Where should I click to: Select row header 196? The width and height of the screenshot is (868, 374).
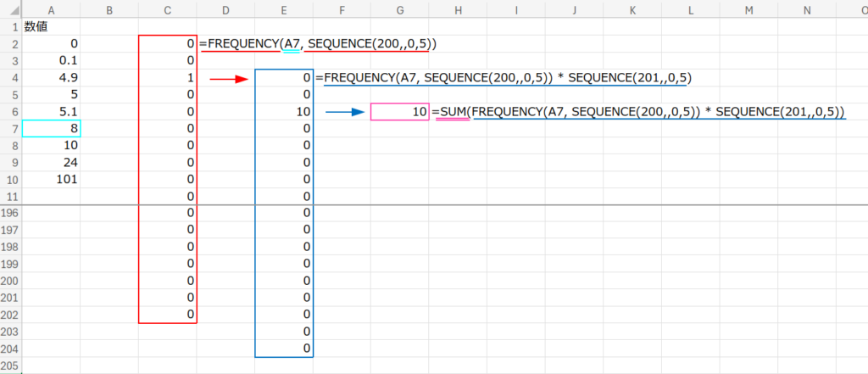click(10, 213)
